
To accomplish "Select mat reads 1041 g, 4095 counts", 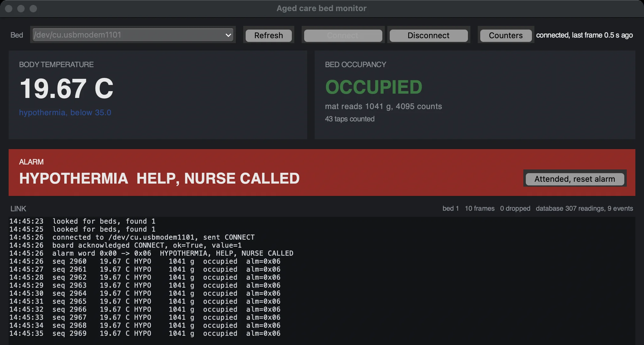I will point(383,106).
